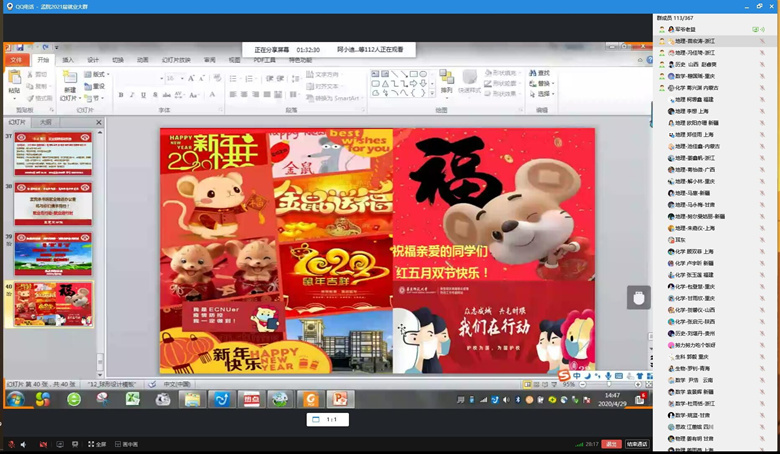
Task: Switch to the PDF工具 tab
Action: click(265, 60)
